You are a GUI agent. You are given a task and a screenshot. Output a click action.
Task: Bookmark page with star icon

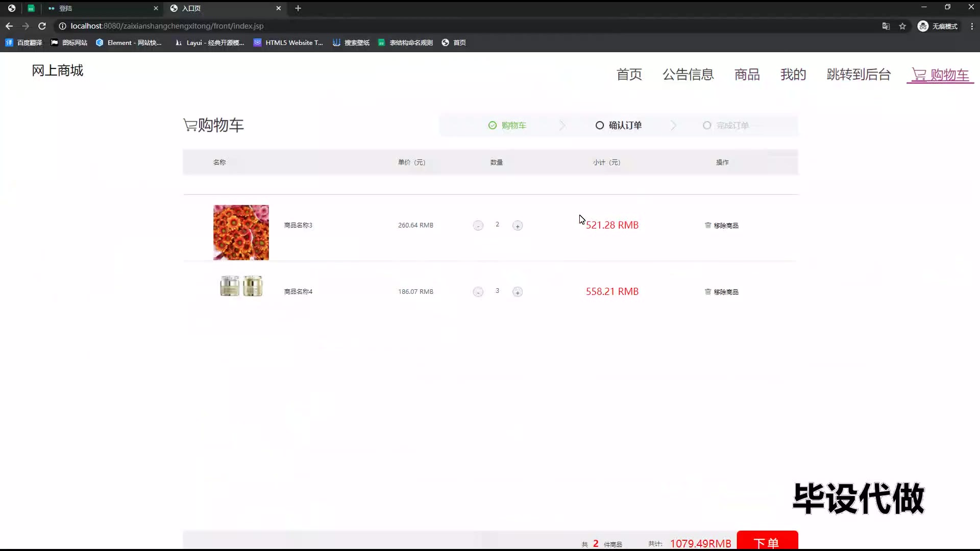click(x=902, y=26)
